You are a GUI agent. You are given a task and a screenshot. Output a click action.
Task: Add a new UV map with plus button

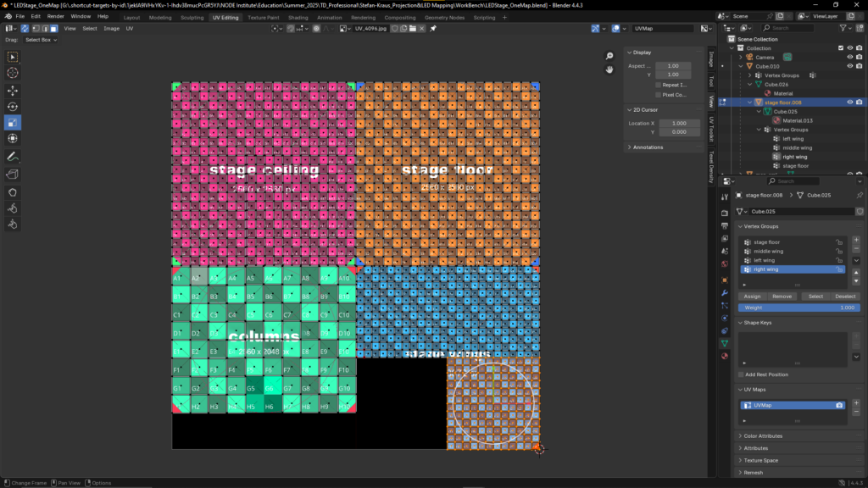point(856,402)
